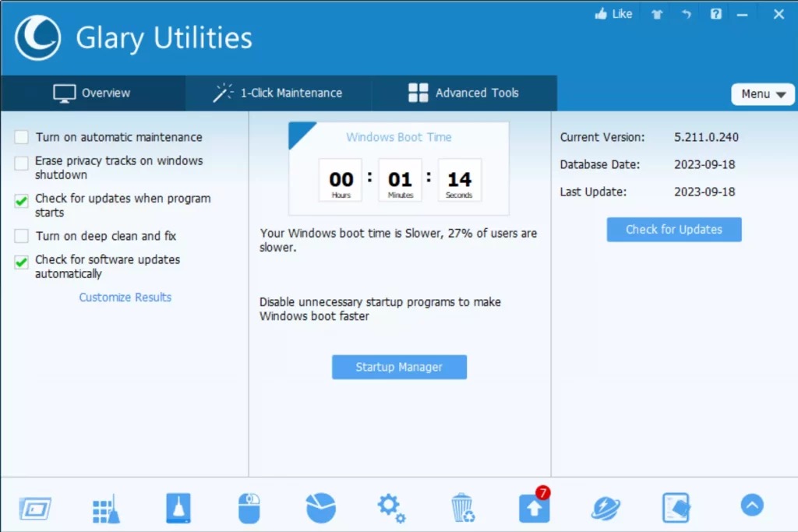Launch the File Shredder document icon

point(676,508)
